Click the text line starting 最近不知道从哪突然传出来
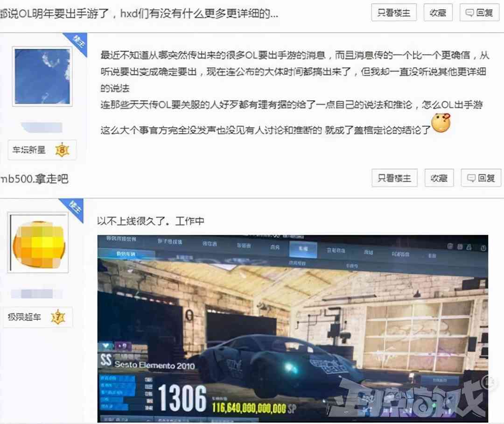This screenshot has height=424, width=504. pyautogui.click(x=295, y=55)
